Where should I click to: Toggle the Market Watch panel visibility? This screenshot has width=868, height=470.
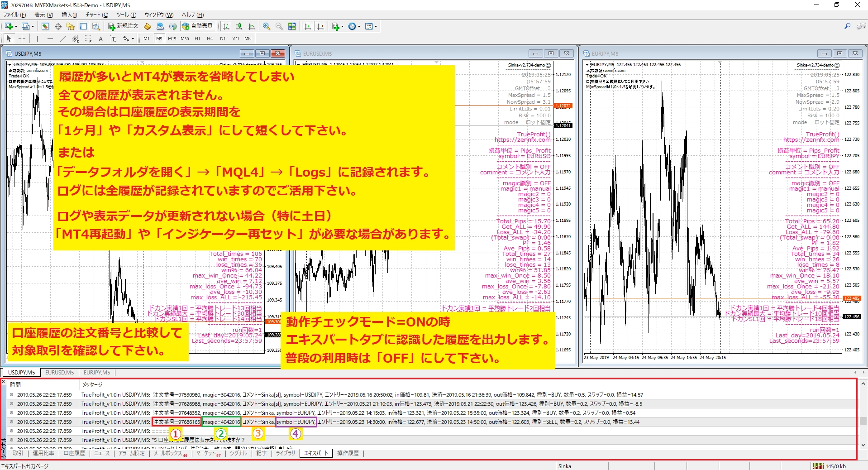[45, 26]
